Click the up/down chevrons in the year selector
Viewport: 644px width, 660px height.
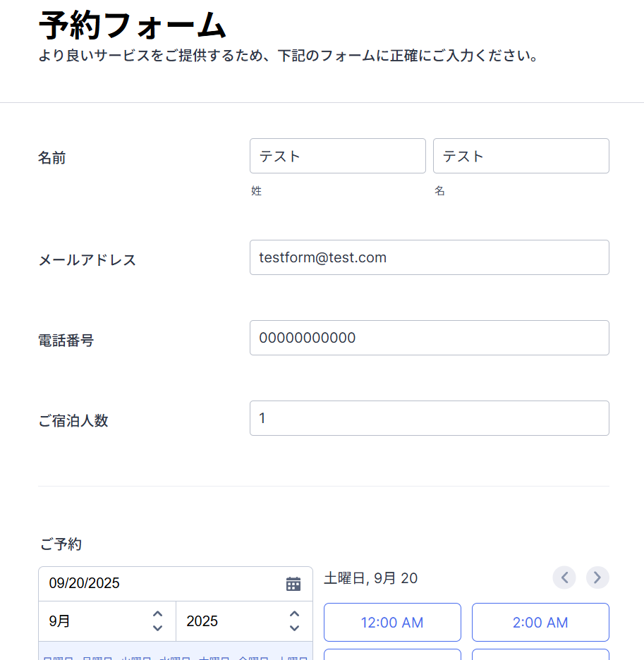click(295, 621)
